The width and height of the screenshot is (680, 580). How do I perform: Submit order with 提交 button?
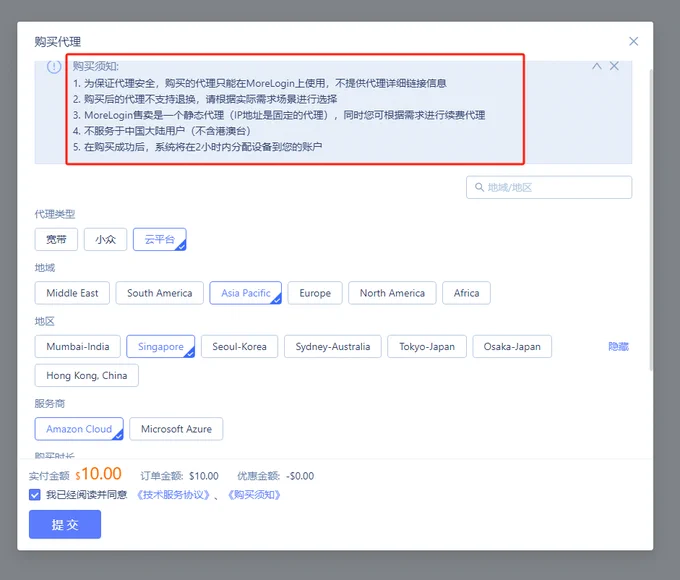[x=65, y=524]
